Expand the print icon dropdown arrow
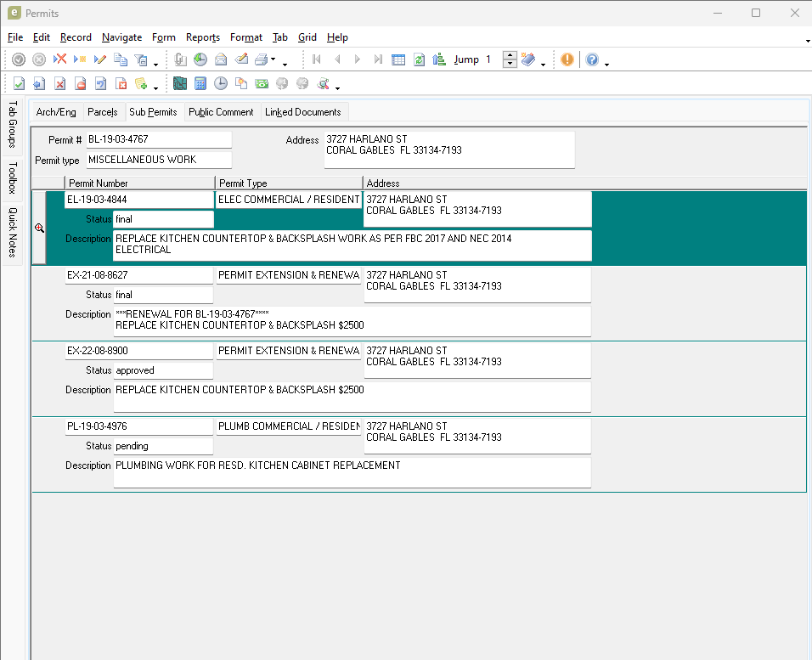The image size is (812, 660). click(273, 60)
